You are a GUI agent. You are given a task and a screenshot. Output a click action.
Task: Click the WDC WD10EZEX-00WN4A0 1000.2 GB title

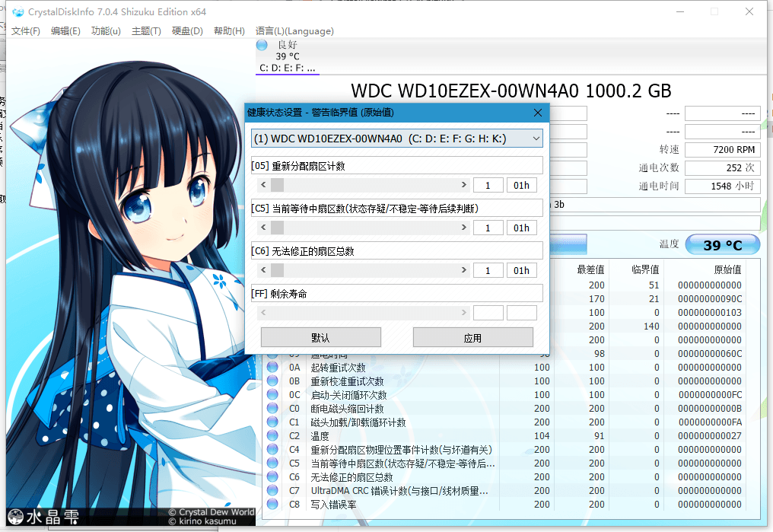pyautogui.click(x=511, y=91)
